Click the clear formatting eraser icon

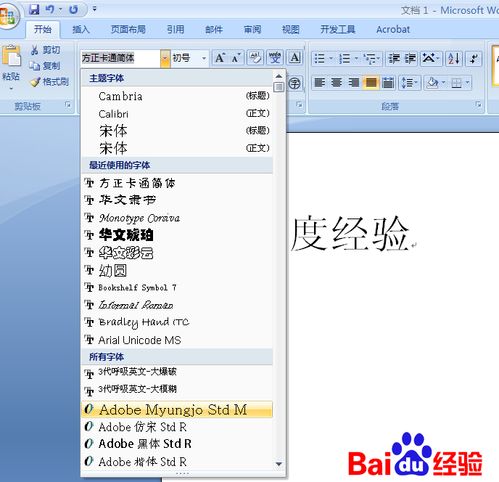pyautogui.click(x=255, y=58)
